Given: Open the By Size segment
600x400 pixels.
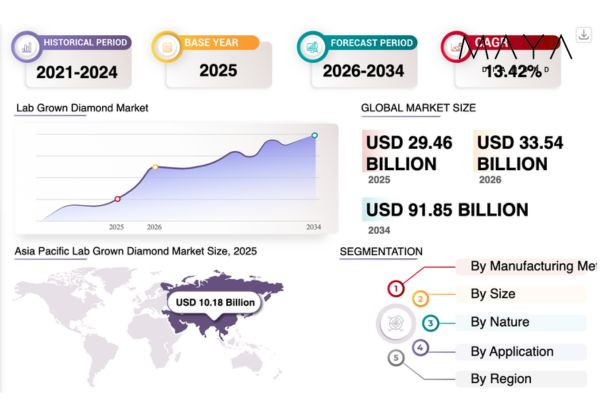Looking at the screenshot, I should coord(492,294).
